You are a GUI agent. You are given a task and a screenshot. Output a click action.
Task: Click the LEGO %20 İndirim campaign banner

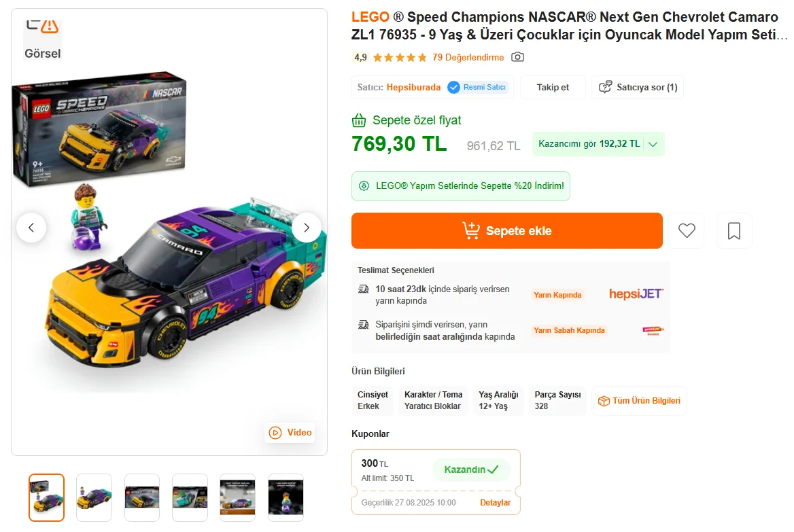[461, 186]
